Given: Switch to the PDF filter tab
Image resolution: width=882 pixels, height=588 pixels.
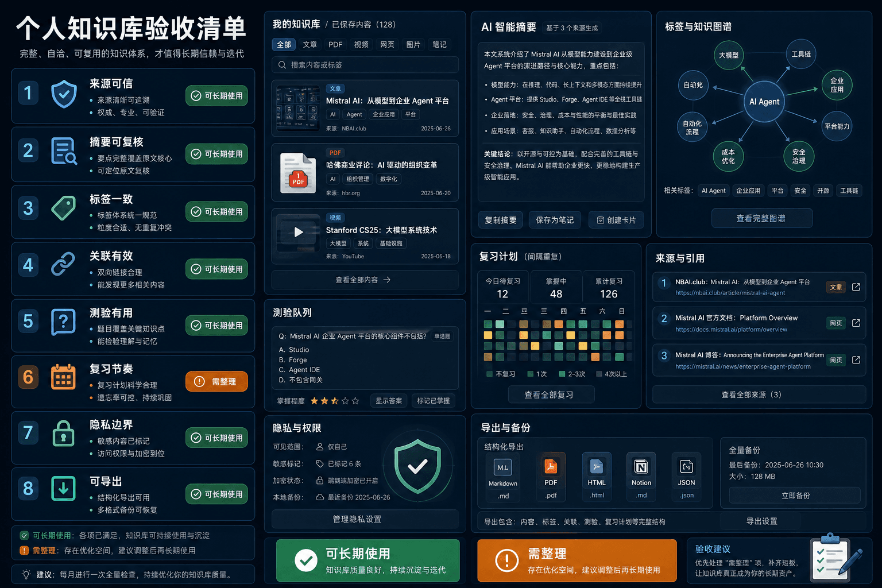Looking at the screenshot, I should point(335,44).
